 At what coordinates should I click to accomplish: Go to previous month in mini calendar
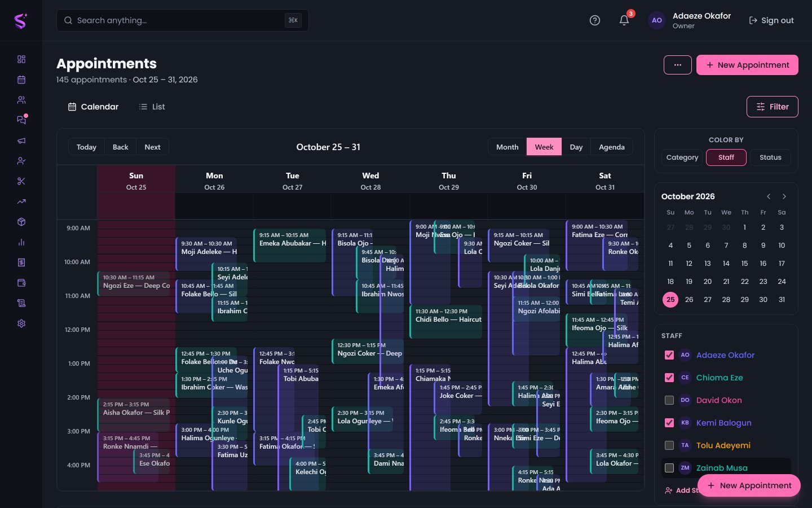(x=769, y=196)
